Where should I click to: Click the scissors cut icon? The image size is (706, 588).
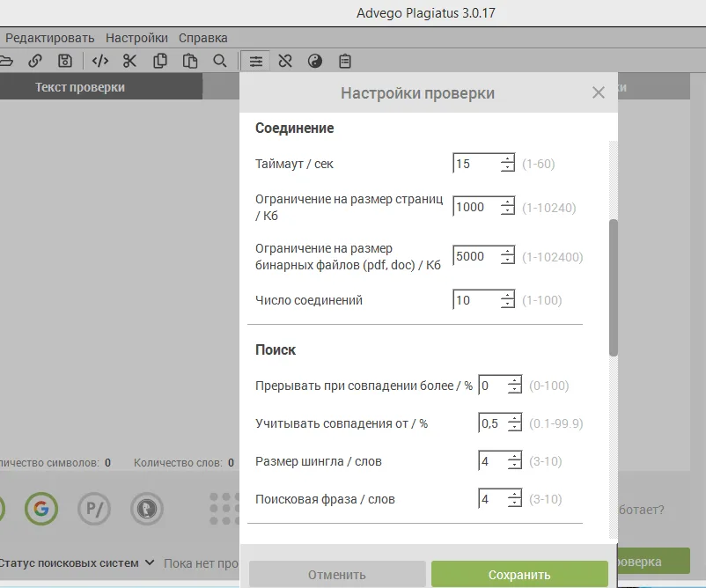pos(130,61)
